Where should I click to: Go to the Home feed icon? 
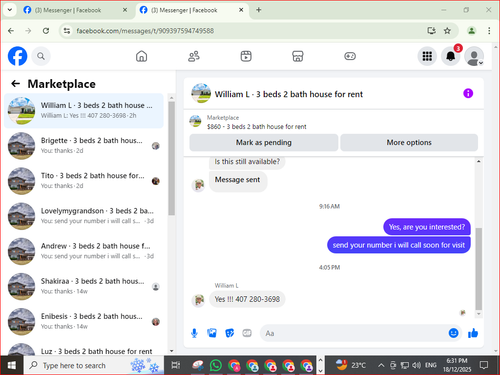(141, 56)
